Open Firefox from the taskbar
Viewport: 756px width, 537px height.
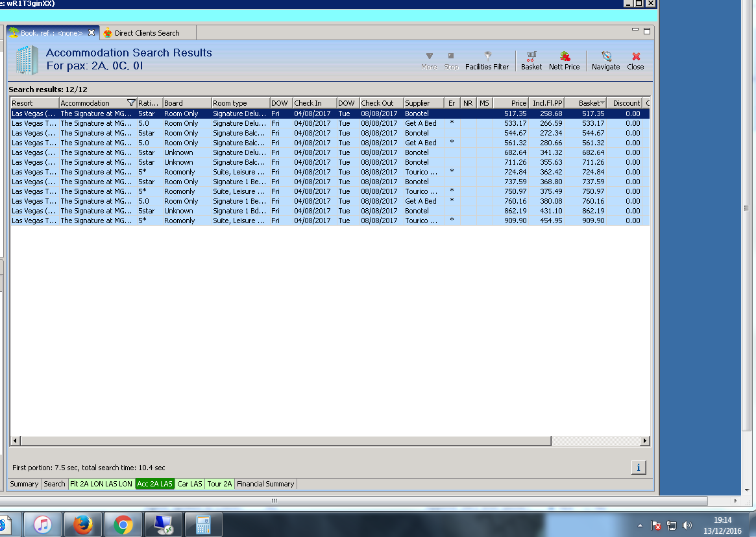click(82, 524)
